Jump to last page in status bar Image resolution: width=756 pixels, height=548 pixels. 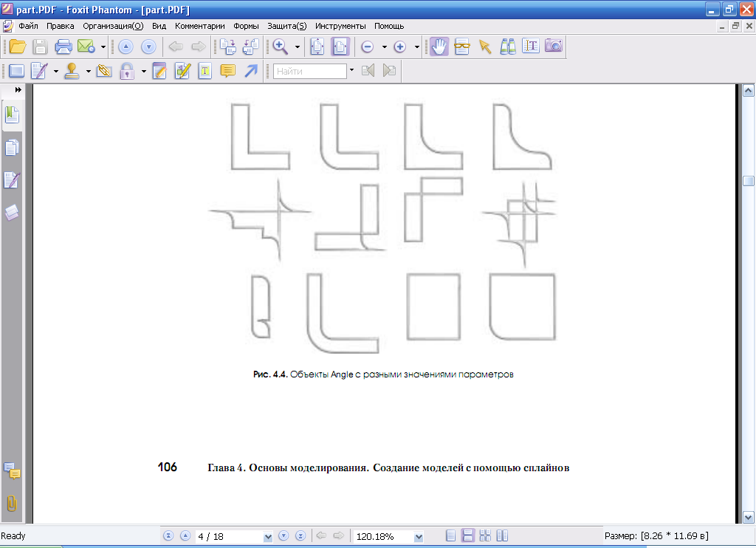tap(300, 536)
